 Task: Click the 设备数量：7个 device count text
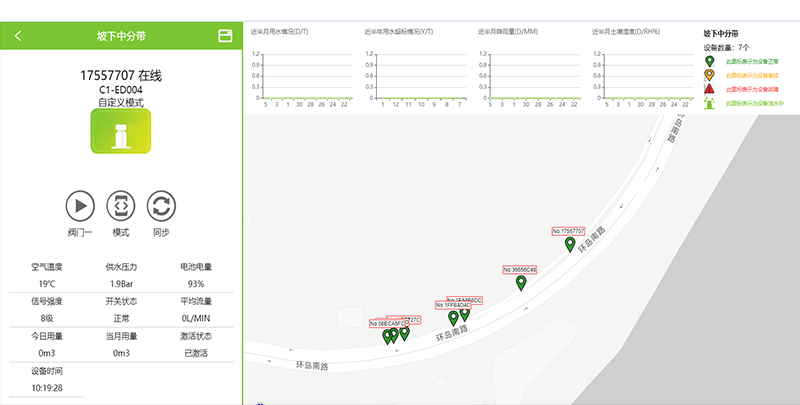click(727, 47)
